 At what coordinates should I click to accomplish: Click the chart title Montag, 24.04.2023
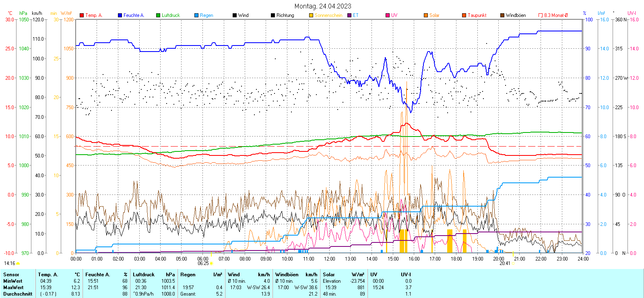[322, 6]
